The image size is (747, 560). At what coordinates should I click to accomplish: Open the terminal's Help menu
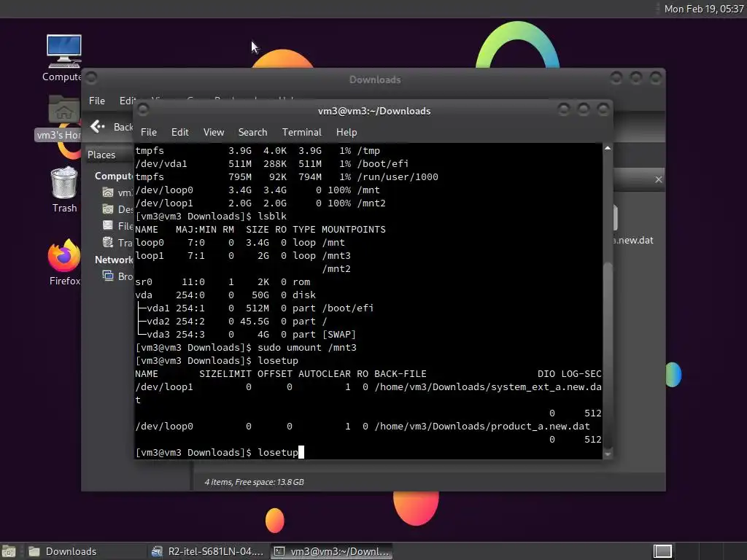(x=347, y=132)
